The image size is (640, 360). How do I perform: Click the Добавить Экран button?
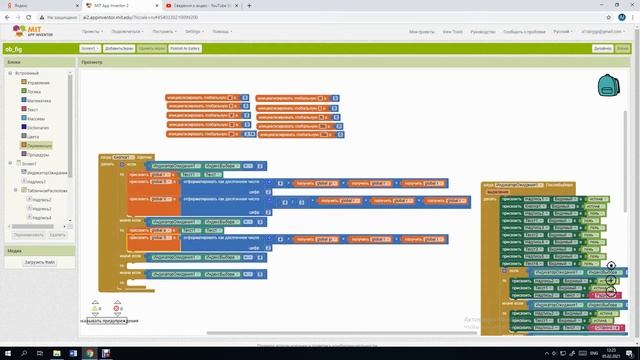click(x=119, y=49)
